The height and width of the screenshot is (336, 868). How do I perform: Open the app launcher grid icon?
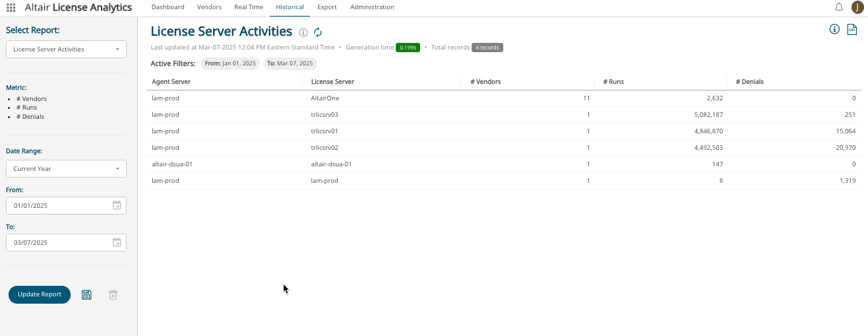click(x=11, y=7)
